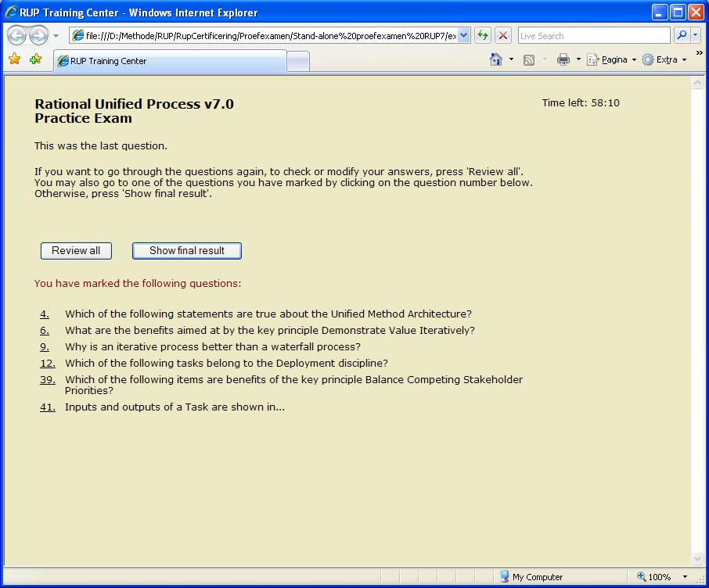Maximize the Internet Explorer window
The width and height of the screenshot is (709, 588).
click(x=678, y=13)
